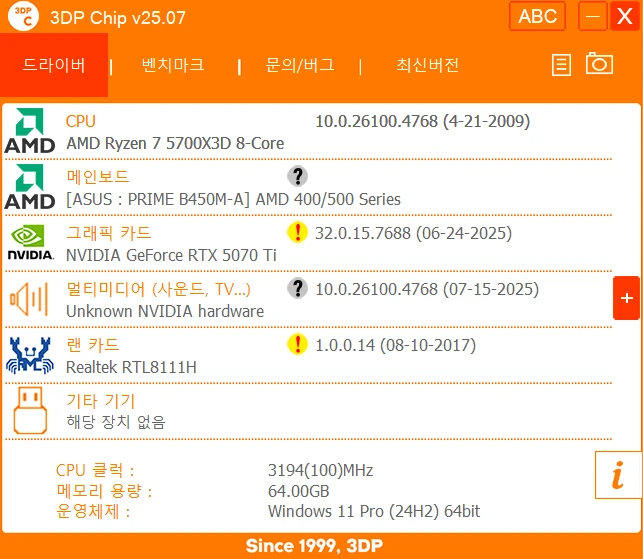This screenshot has height=559, width=643.
Task: Click NVIDIA GeForce RTX 5070 Ti text
Action: coord(171,256)
